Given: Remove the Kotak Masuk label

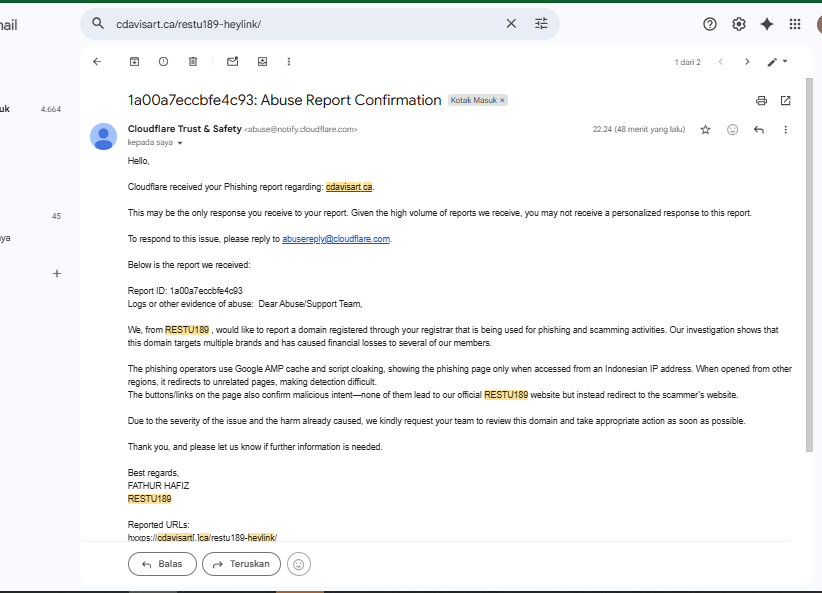Looking at the screenshot, I should coord(502,100).
